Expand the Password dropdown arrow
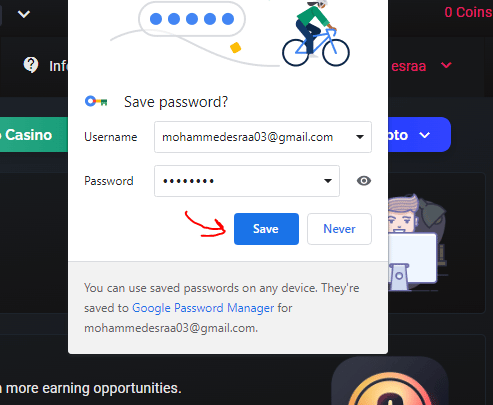 pyautogui.click(x=328, y=181)
